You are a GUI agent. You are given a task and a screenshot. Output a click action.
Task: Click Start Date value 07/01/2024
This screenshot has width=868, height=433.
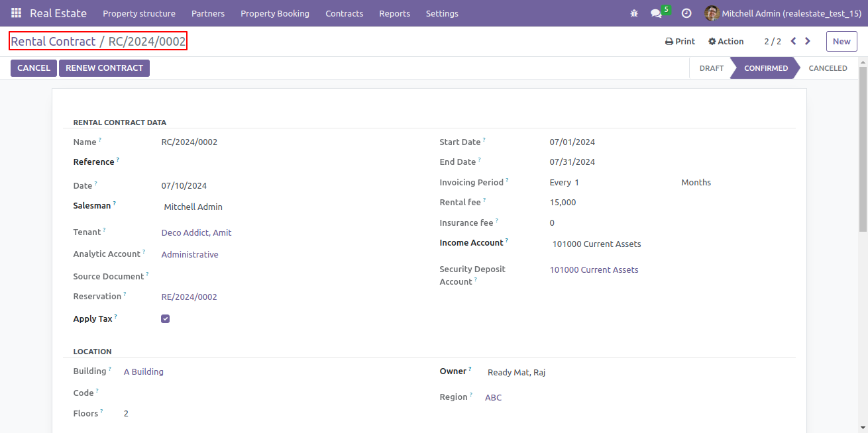pyautogui.click(x=572, y=142)
